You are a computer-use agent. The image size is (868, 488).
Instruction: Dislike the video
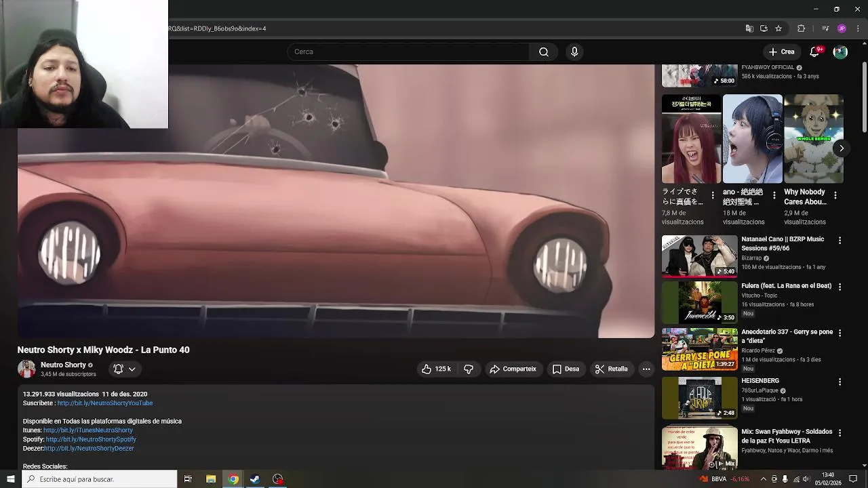point(468,369)
